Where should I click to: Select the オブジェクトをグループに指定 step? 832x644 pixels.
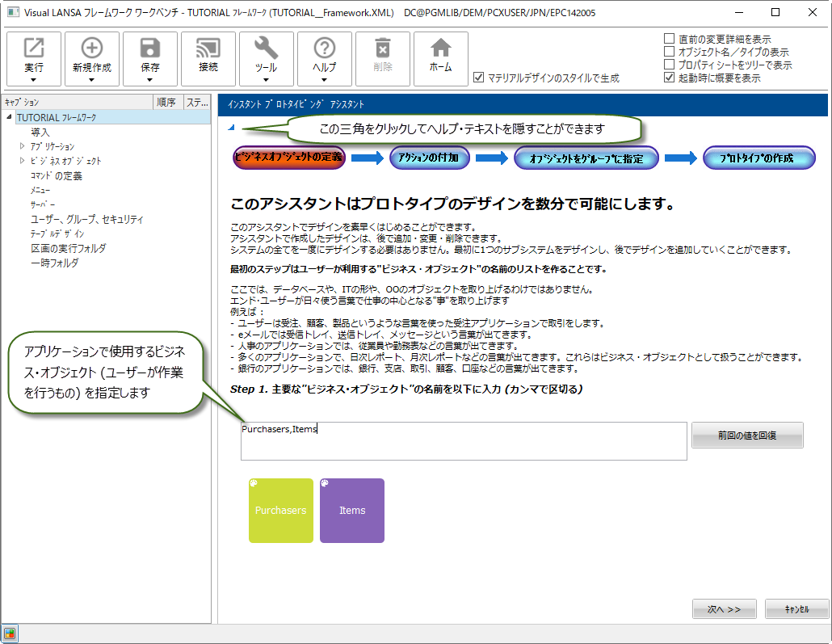[x=586, y=158]
